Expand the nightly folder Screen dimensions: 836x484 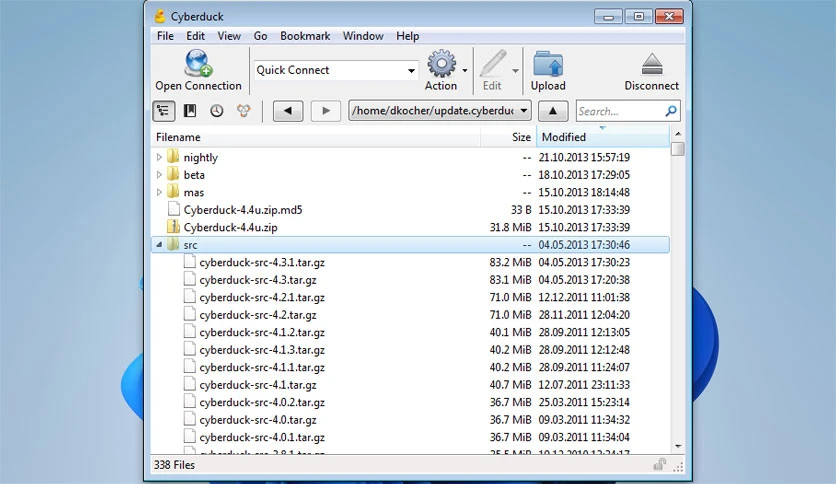click(x=159, y=157)
